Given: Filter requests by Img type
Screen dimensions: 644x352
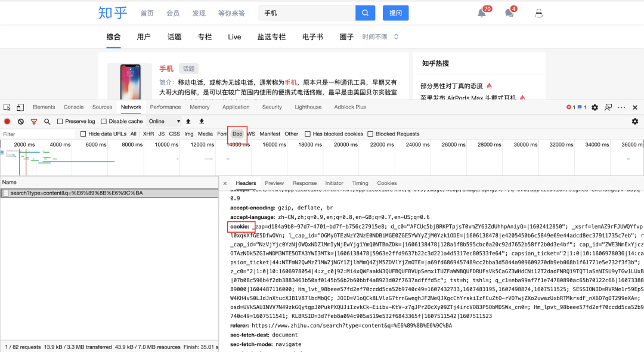Looking at the screenshot, I should [189, 134].
